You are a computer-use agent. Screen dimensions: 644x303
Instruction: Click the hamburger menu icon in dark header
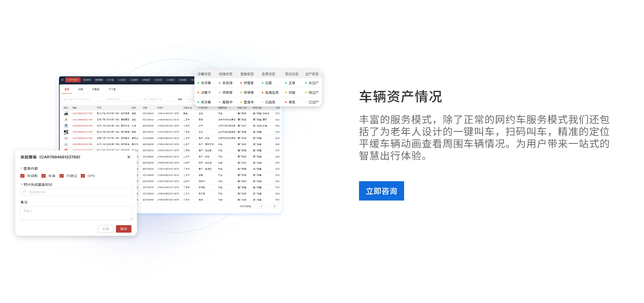pos(62,80)
